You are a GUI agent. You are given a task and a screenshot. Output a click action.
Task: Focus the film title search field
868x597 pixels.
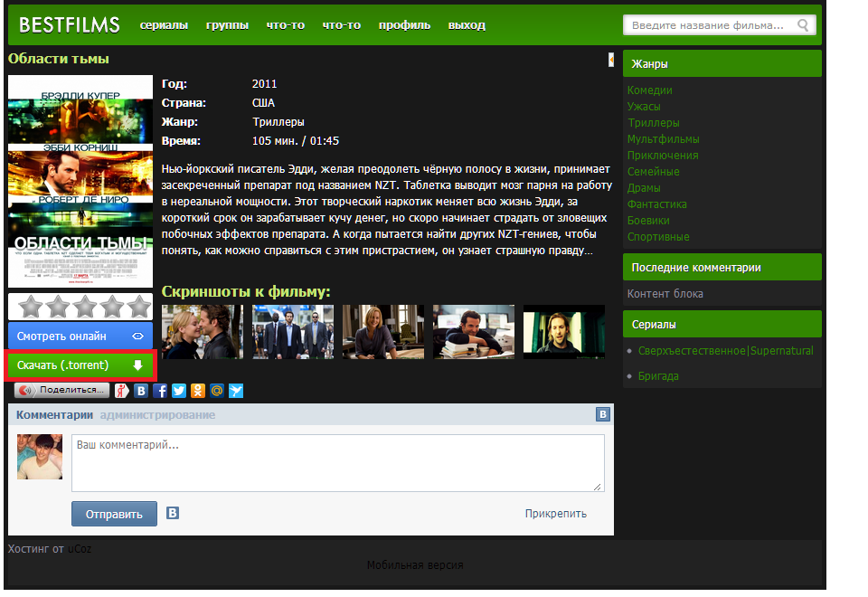tap(719, 25)
